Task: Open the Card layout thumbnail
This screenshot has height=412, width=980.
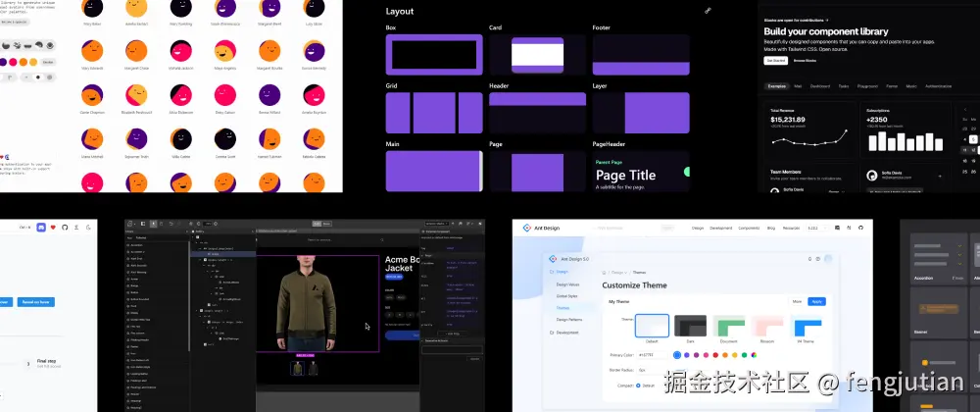Action: pos(537,54)
